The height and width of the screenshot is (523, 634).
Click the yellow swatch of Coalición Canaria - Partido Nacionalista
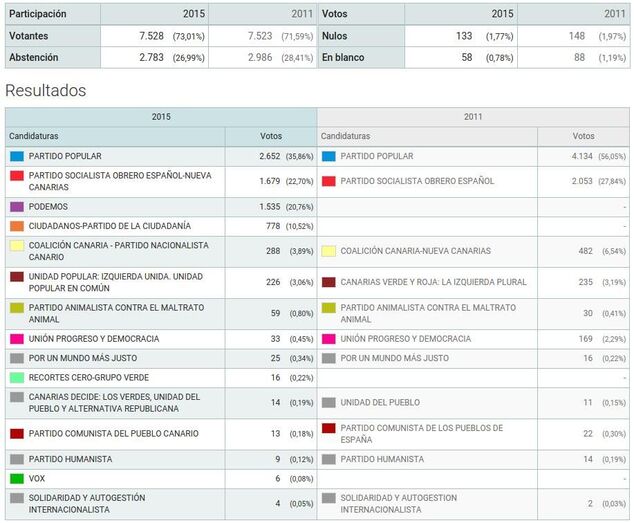click(x=17, y=246)
